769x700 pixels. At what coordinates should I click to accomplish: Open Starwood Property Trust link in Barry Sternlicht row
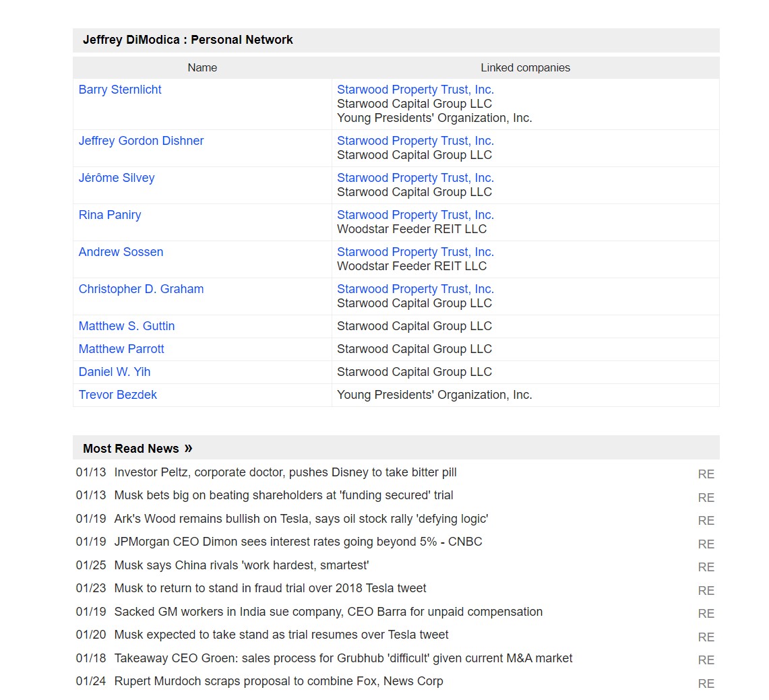coord(415,90)
